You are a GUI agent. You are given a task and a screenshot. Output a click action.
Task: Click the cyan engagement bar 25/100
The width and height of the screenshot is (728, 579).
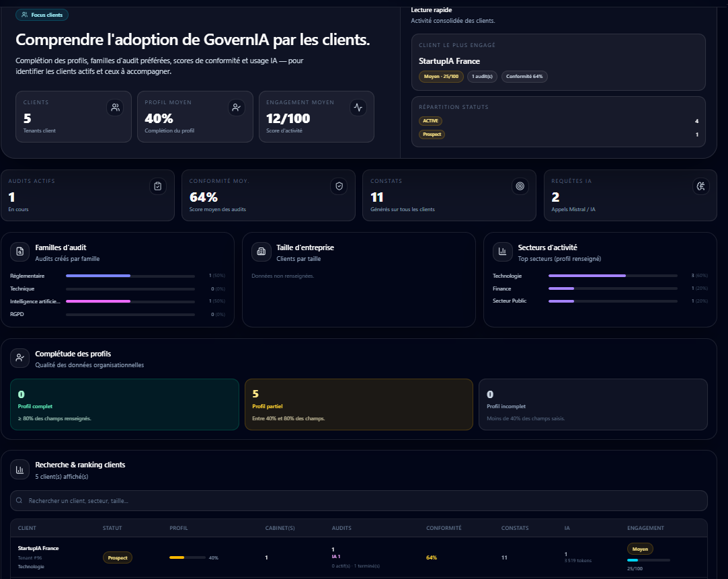point(648,560)
